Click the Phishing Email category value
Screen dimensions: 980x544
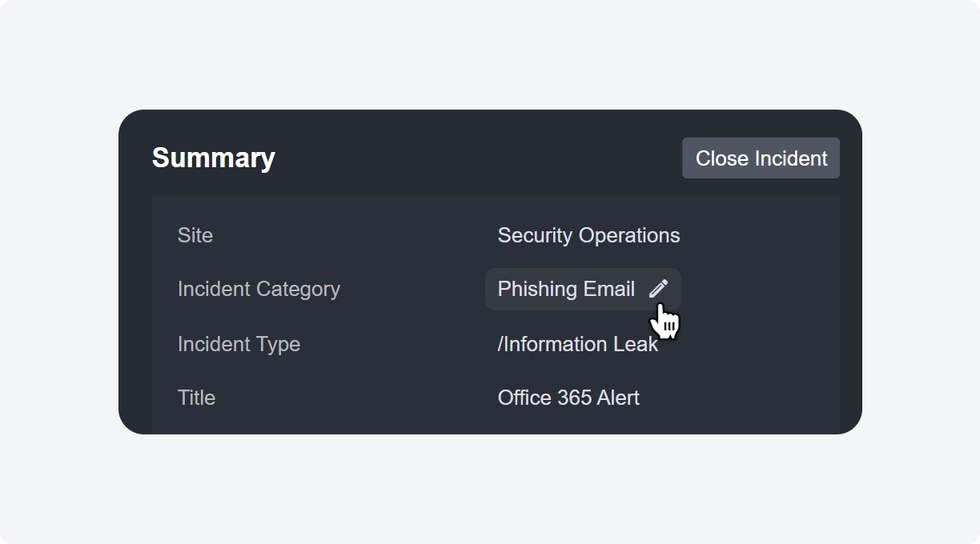(x=566, y=289)
